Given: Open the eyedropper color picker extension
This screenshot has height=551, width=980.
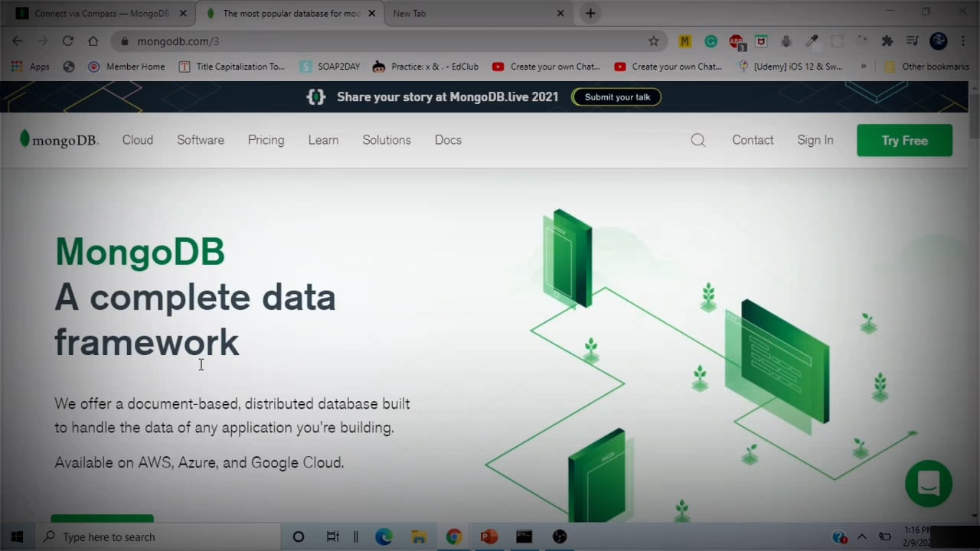Looking at the screenshot, I should click(x=812, y=41).
